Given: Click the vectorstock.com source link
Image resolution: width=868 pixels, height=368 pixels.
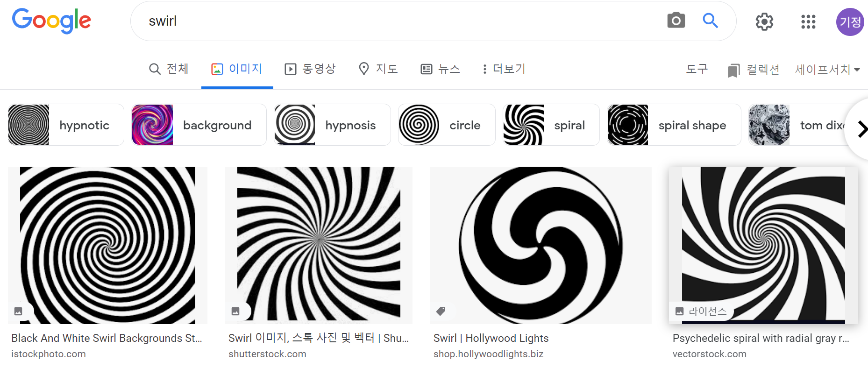Looking at the screenshot, I should pyautogui.click(x=709, y=354).
